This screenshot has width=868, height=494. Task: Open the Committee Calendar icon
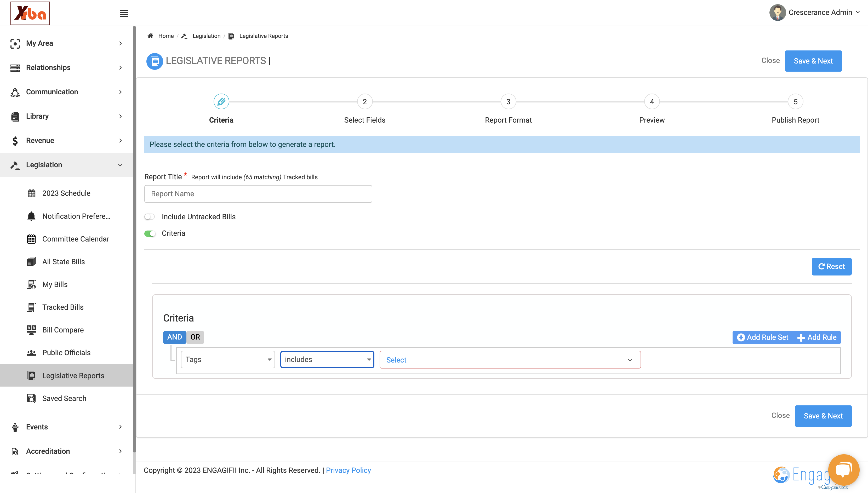pos(31,239)
